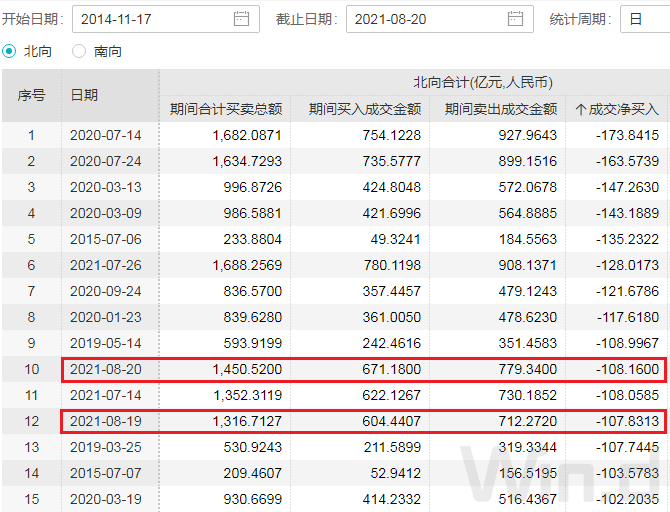Sort by 成交净买入 column header
Screen dimensions: 670x512
point(622,109)
